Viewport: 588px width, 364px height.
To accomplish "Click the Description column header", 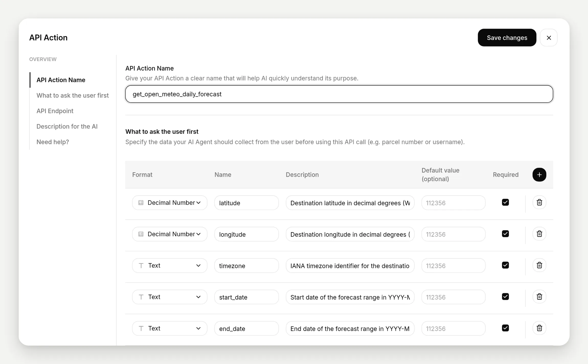I will click(302, 175).
